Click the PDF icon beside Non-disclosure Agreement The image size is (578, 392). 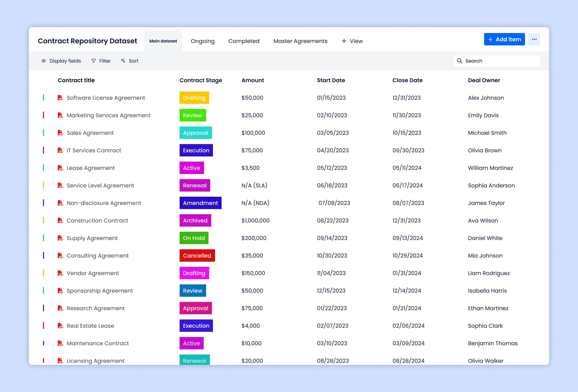click(x=60, y=203)
